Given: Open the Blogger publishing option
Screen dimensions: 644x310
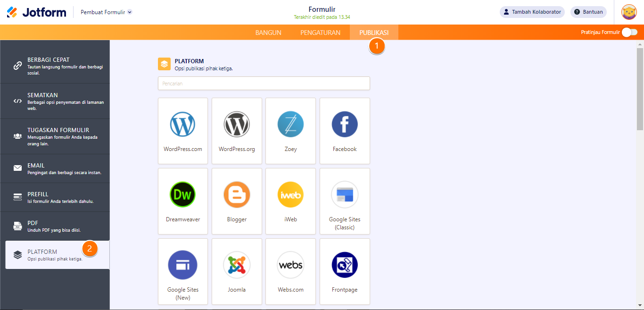Looking at the screenshot, I should point(237,201).
